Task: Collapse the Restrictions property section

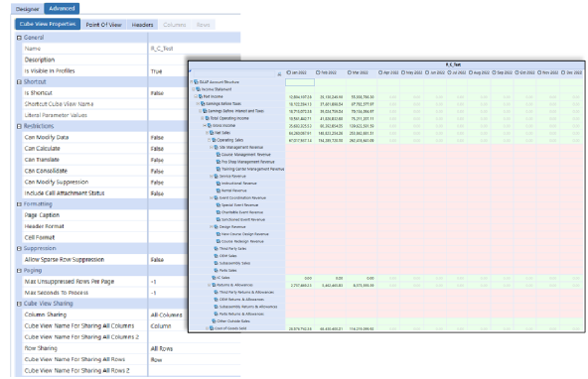Action: coord(19,126)
